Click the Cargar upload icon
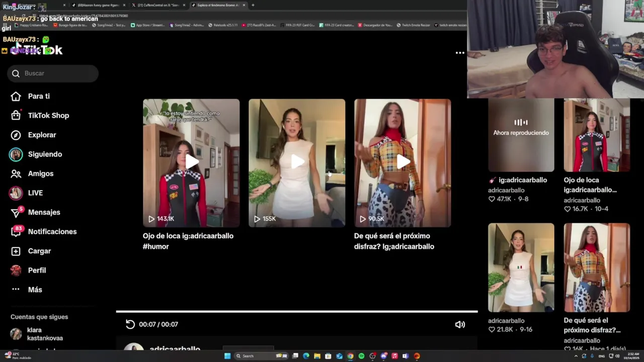 click(16, 251)
